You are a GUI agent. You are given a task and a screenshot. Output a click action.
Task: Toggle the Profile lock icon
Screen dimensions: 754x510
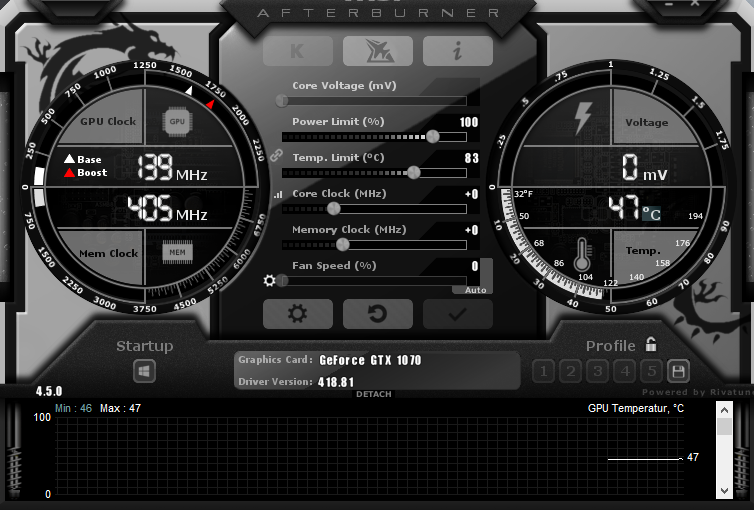click(x=651, y=345)
